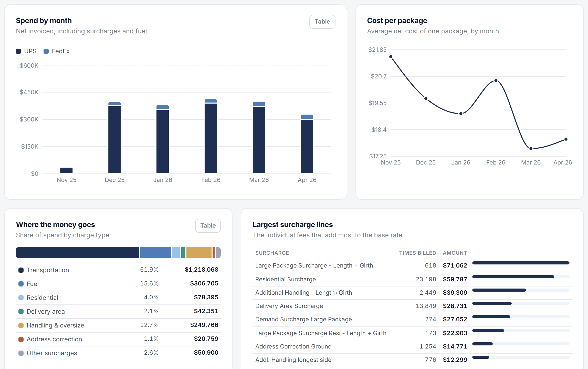Click the Nov 25 cost per package point
This screenshot has width=588, height=369.
tap(391, 57)
